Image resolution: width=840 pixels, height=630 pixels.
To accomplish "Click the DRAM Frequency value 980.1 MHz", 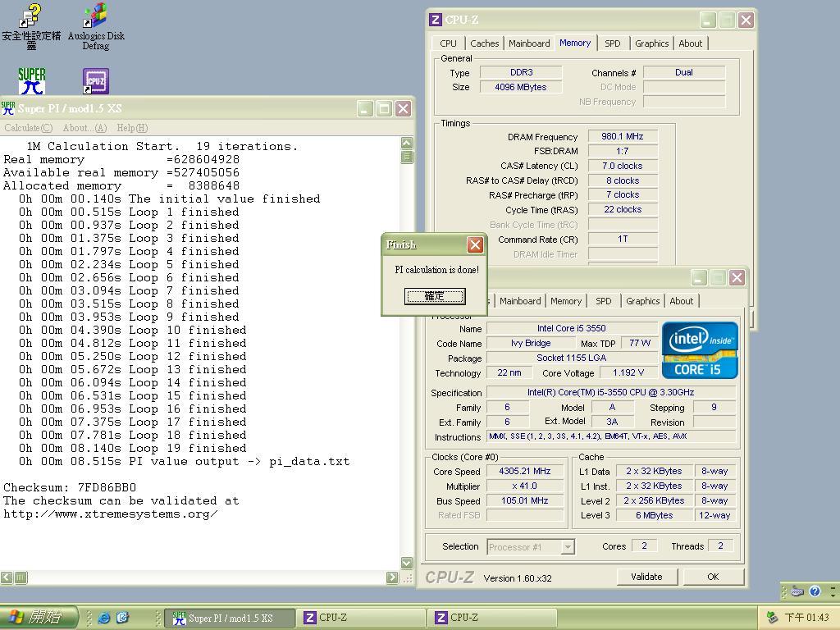I will (623, 137).
